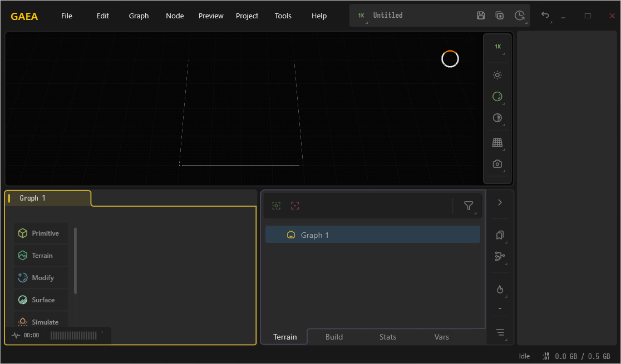Click the green frame-all focus icon
621x364 pixels.
[x=277, y=206]
